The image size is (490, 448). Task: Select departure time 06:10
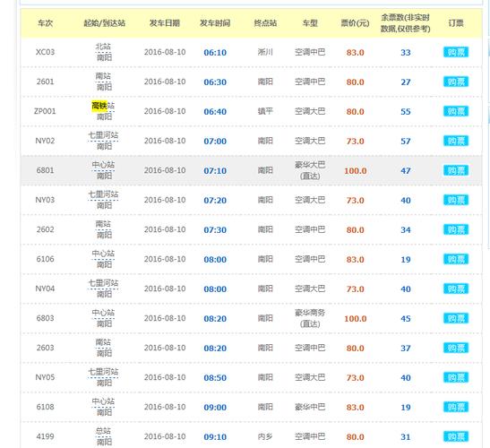(x=215, y=53)
